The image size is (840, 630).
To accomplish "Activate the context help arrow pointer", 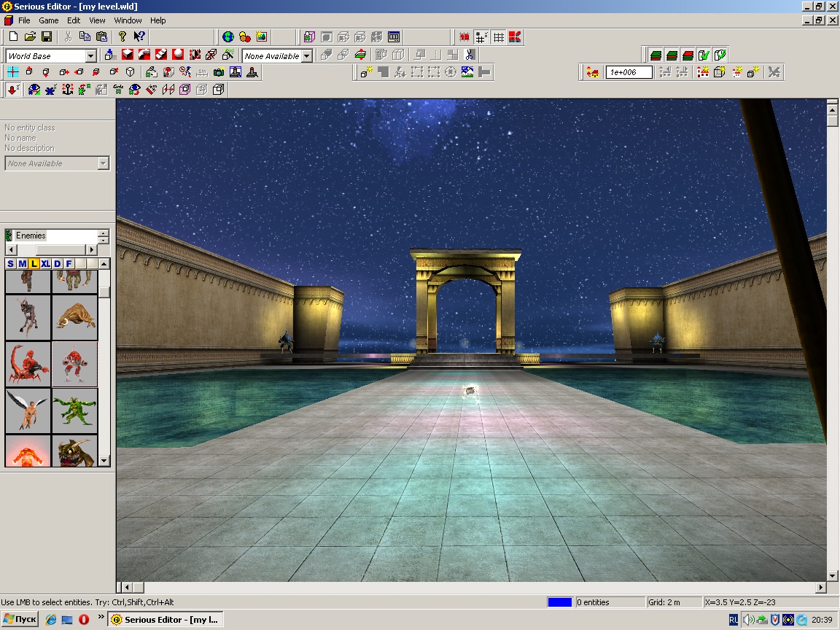I will click(x=139, y=36).
